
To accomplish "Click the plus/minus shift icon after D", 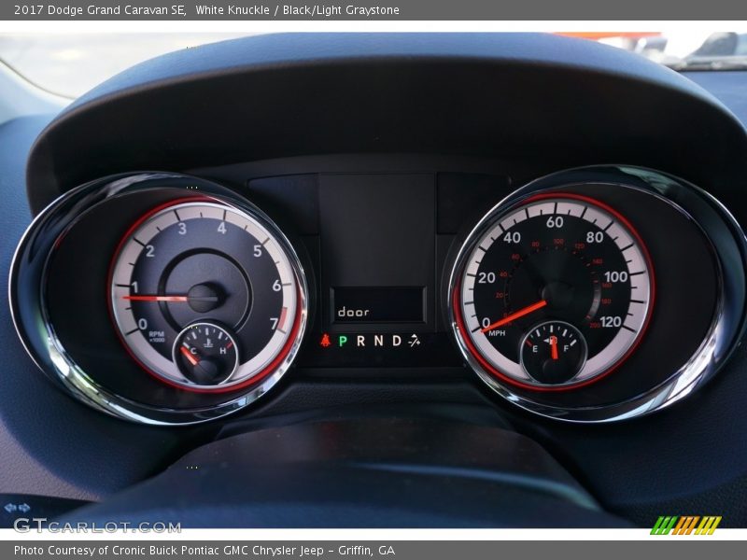I will click(415, 340).
